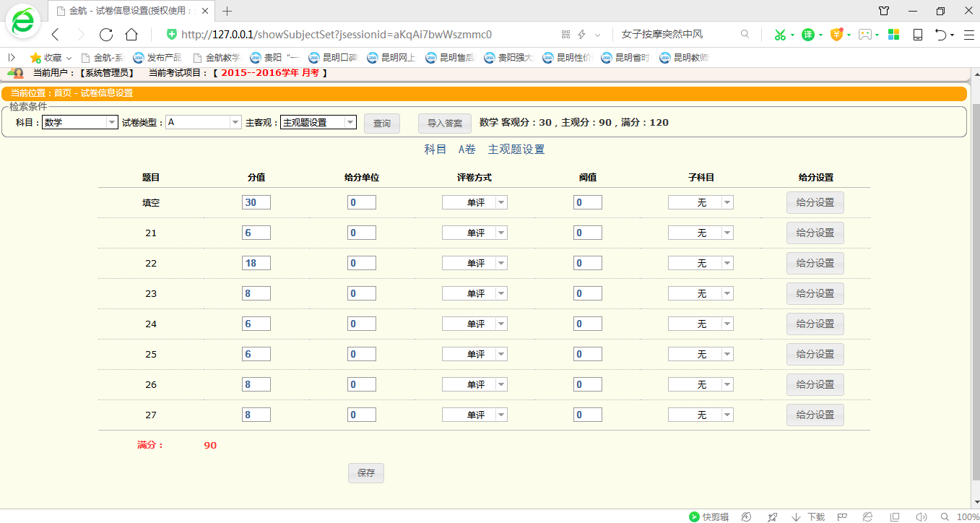Open the game controller icon
Viewport: 980px width, 523px height.
864,35
